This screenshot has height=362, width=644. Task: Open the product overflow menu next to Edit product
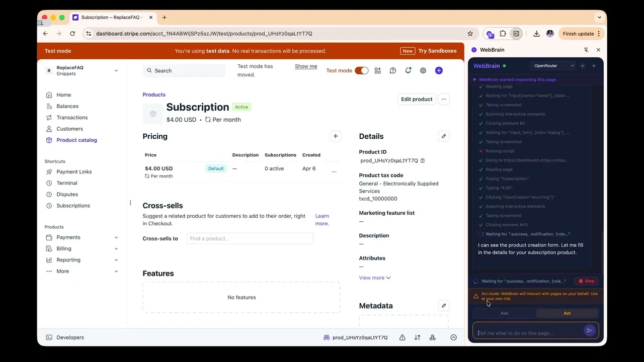(444, 99)
